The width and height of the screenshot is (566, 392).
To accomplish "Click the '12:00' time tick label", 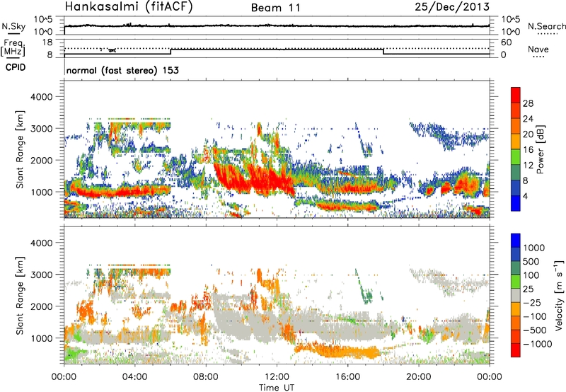I will click(277, 377).
